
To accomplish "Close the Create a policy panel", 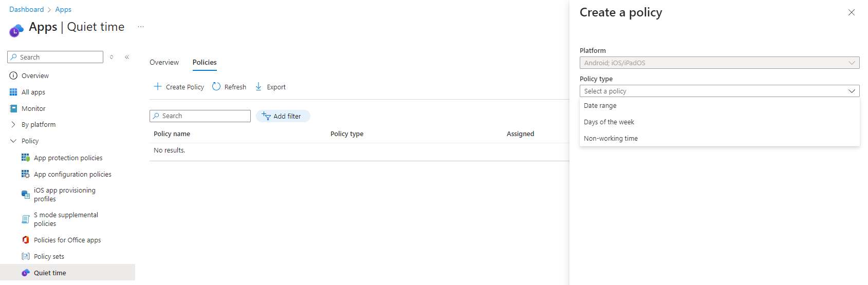I will click(851, 12).
